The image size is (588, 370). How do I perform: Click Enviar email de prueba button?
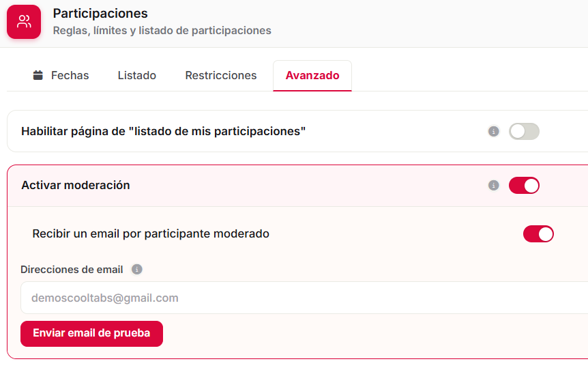click(91, 334)
